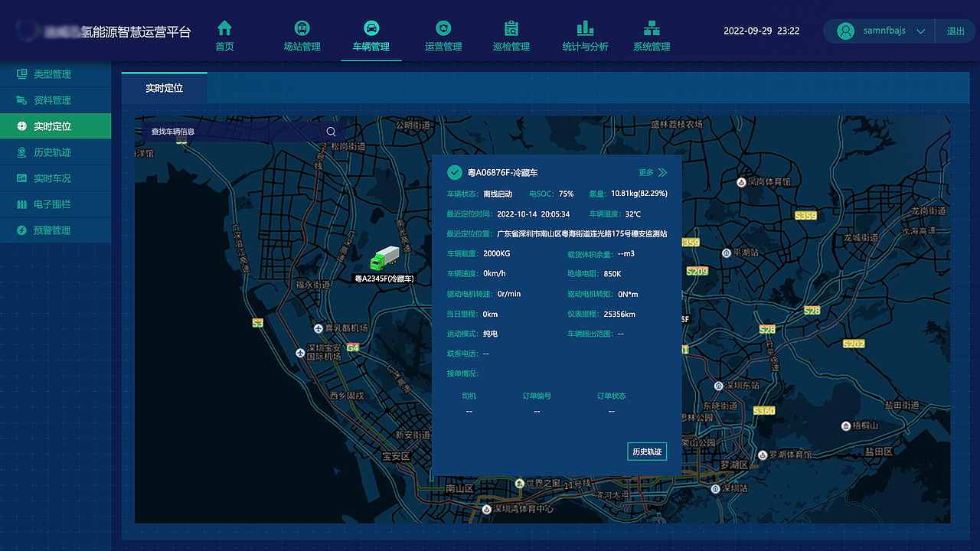Open 场站管理 station management icon
This screenshot has width=980, height=551.
click(302, 28)
